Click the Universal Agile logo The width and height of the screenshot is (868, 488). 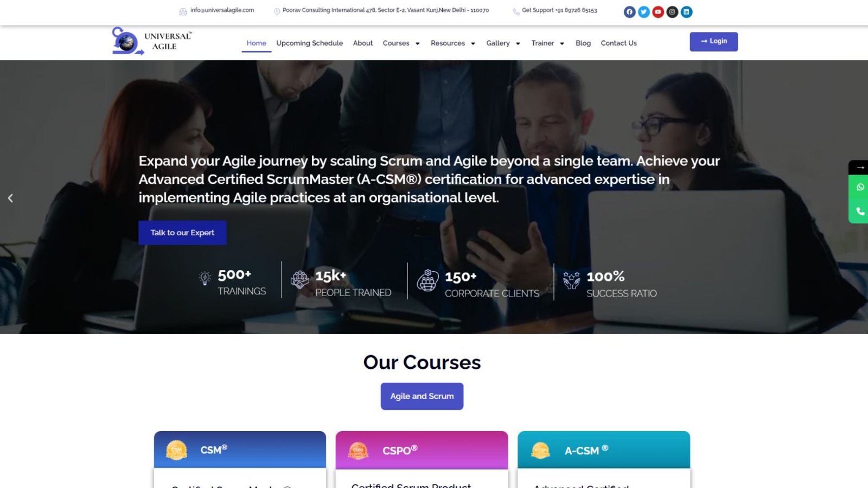[x=152, y=41]
